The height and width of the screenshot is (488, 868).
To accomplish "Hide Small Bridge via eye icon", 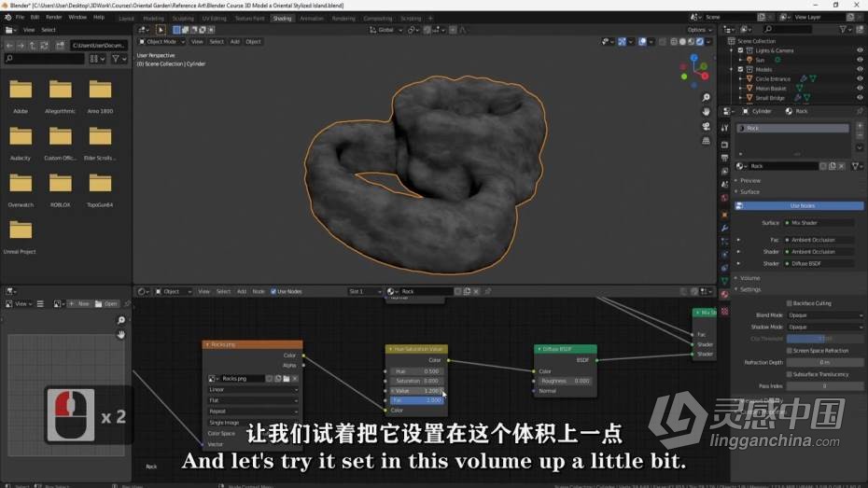I will pos(860,98).
